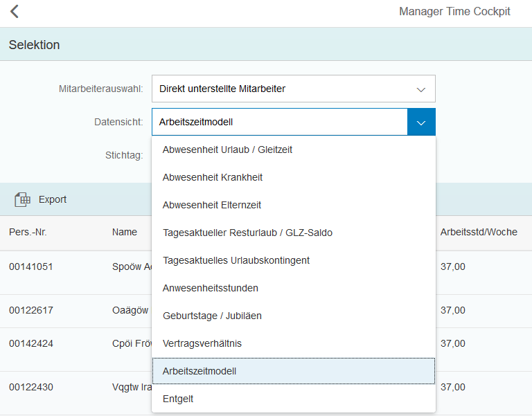This screenshot has width=532, height=416.
Task: Select personnel number 00142424
Action: point(31,343)
